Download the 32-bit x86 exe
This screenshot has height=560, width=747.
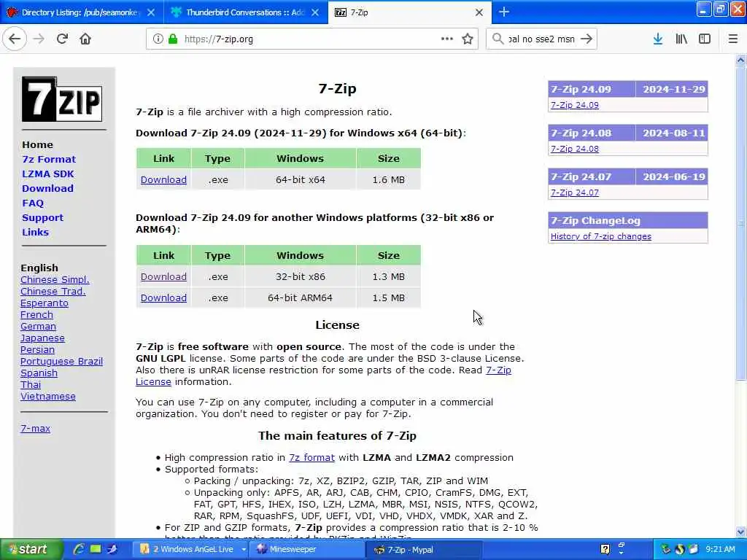click(163, 276)
